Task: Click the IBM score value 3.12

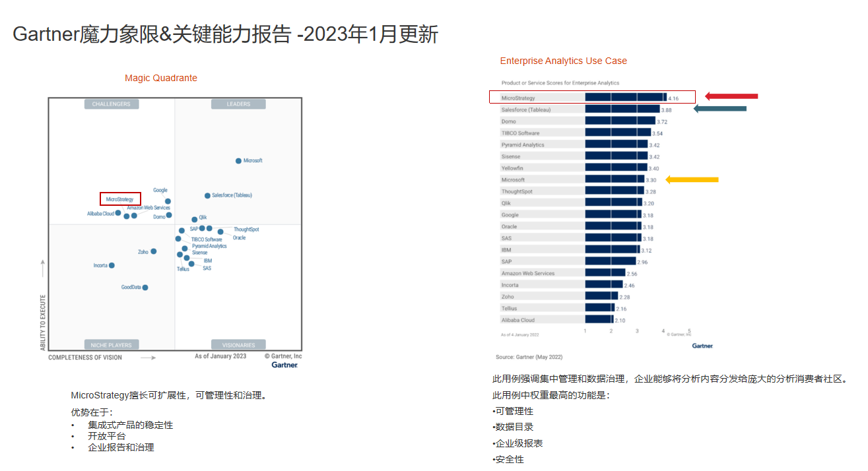Action: 646,251
